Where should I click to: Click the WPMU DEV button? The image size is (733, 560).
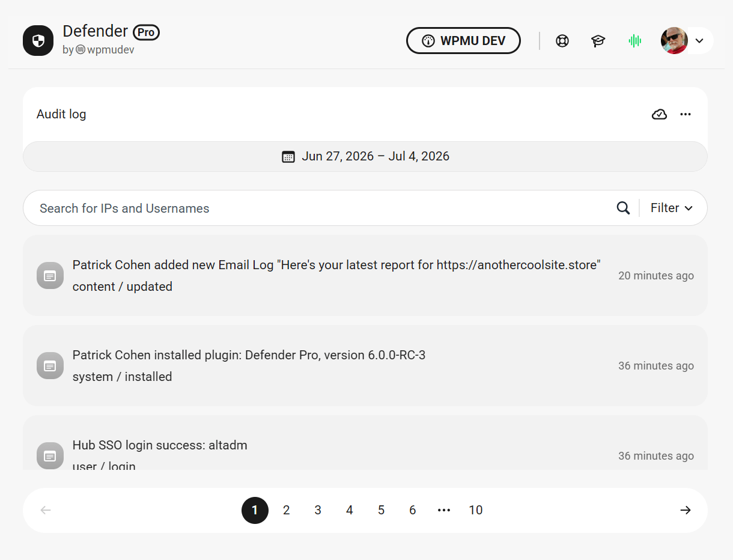click(x=463, y=41)
